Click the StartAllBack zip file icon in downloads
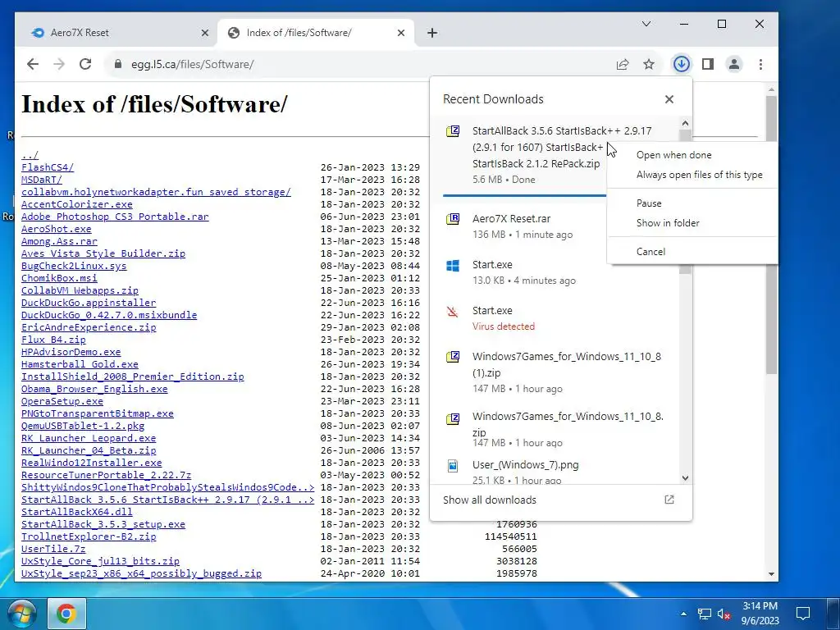 [453, 131]
